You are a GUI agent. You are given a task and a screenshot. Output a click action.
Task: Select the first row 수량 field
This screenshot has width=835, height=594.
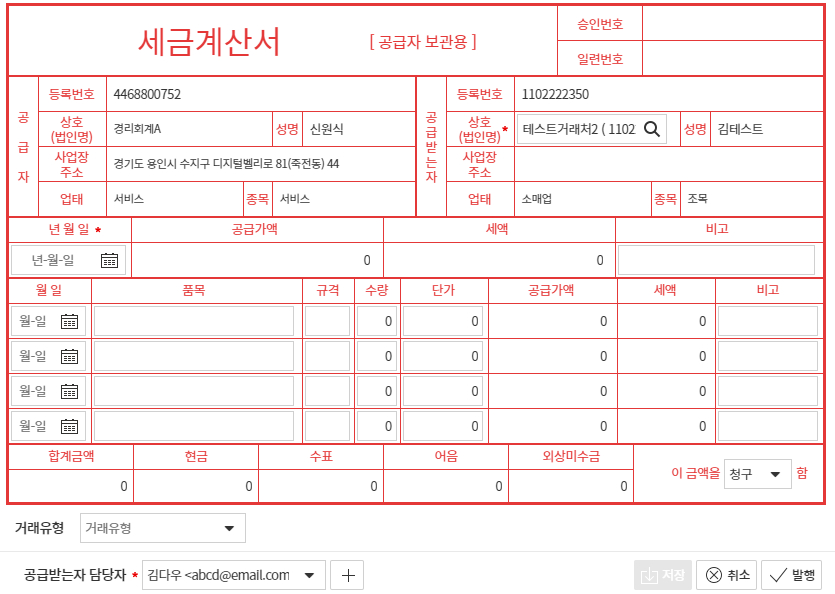pos(377,321)
